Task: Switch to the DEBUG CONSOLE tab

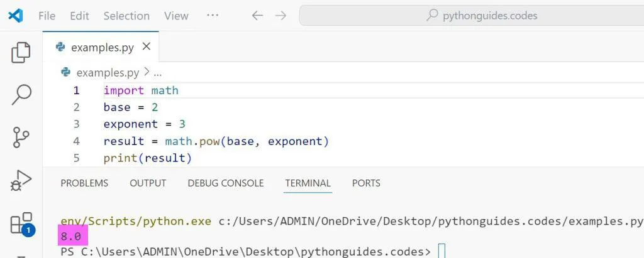Action: [225, 183]
